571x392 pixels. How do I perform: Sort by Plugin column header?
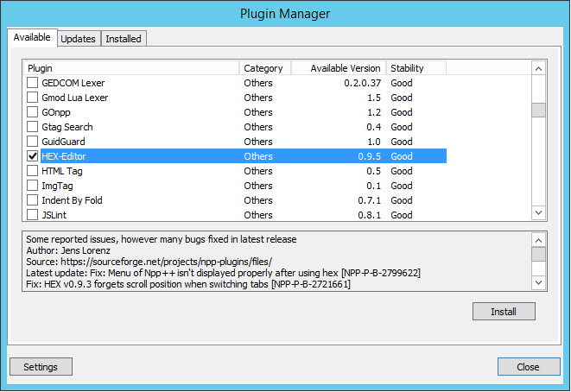coord(131,68)
